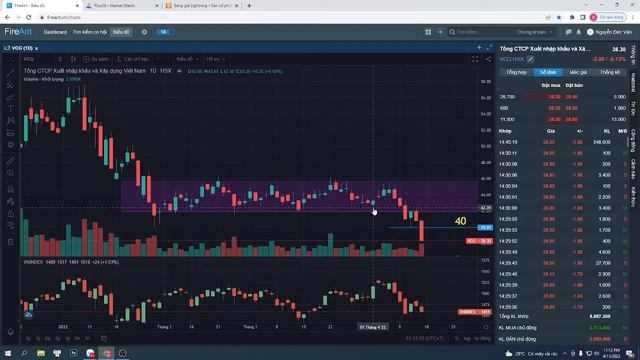The height and width of the screenshot is (360, 640).
Task: Select the icons sticker tool
Action: click(x=11, y=145)
